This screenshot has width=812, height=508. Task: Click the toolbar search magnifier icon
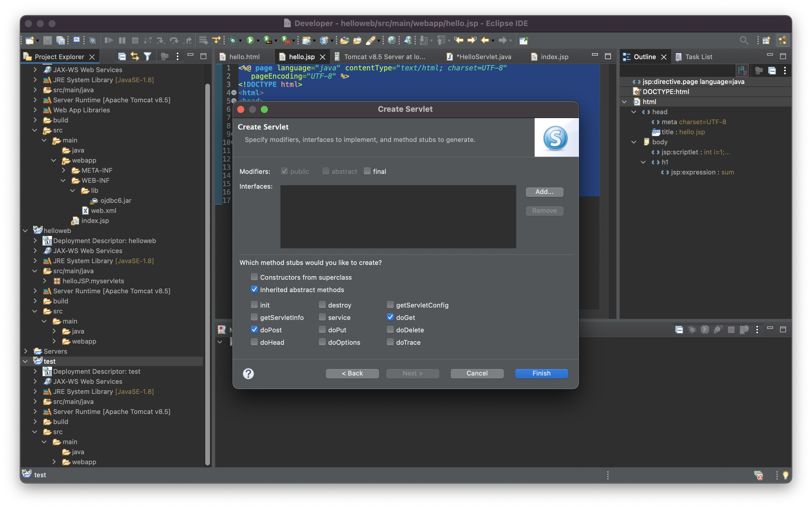pos(744,41)
